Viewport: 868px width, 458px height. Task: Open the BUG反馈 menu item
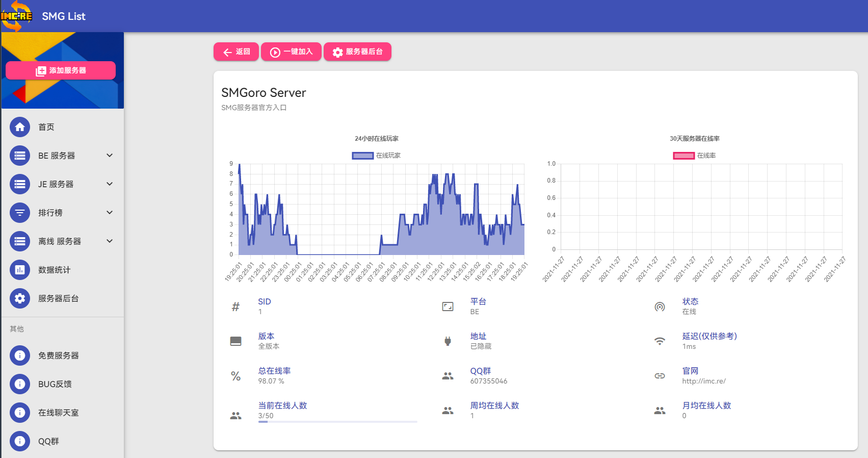click(55, 384)
